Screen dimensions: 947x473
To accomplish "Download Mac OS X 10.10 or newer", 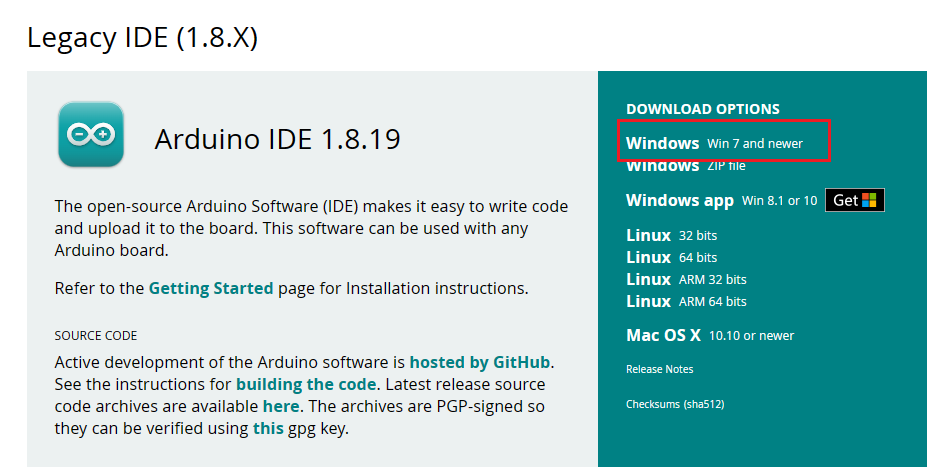I will (x=710, y=336).
